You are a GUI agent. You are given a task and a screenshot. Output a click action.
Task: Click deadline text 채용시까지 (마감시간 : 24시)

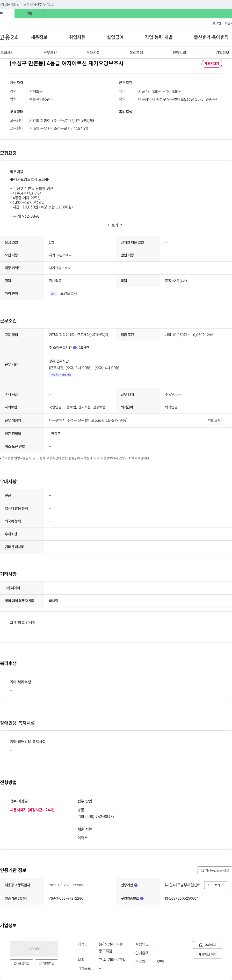click(32, 810)
